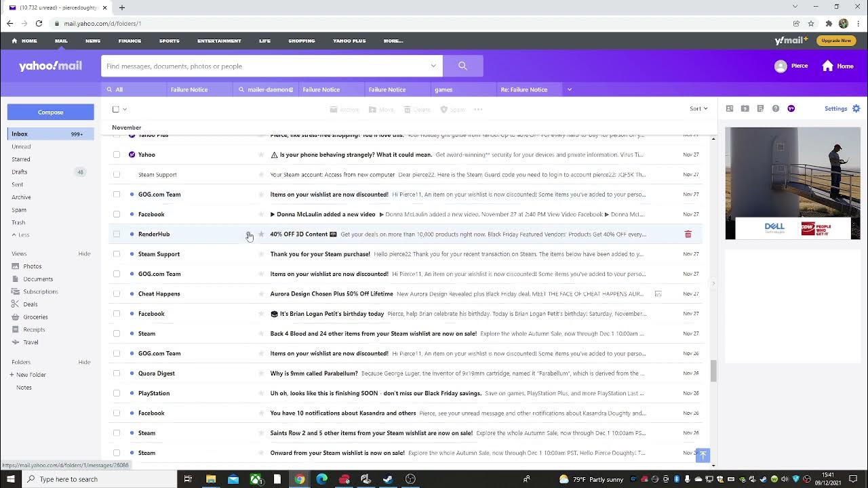Open the Settings link
868x488 pixels.
(835, 108)
